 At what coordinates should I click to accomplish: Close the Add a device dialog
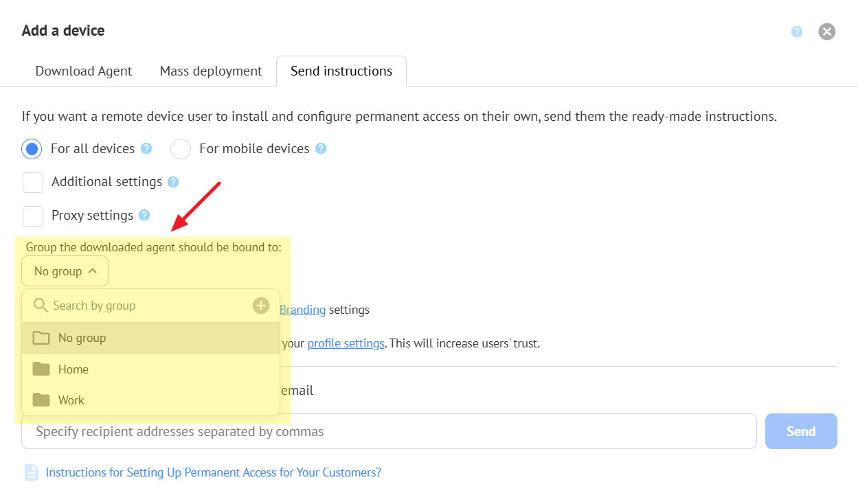(827, 32)
